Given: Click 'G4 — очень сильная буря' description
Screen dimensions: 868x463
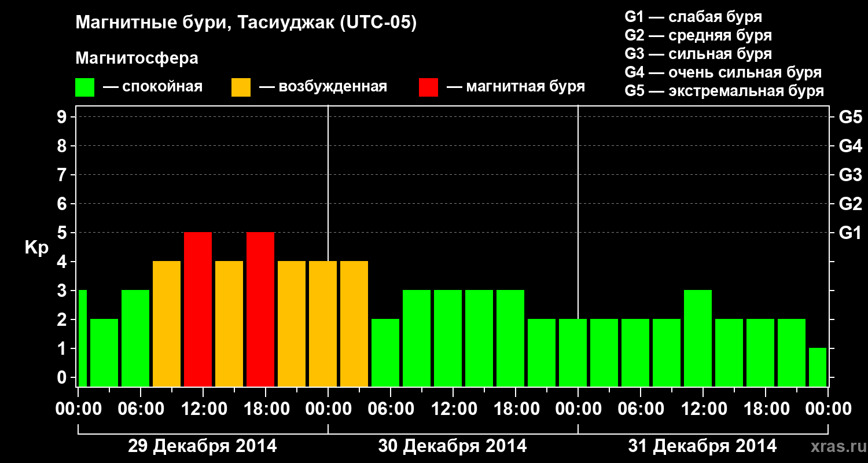Looking at the screenshot, I should pos(723,72).
